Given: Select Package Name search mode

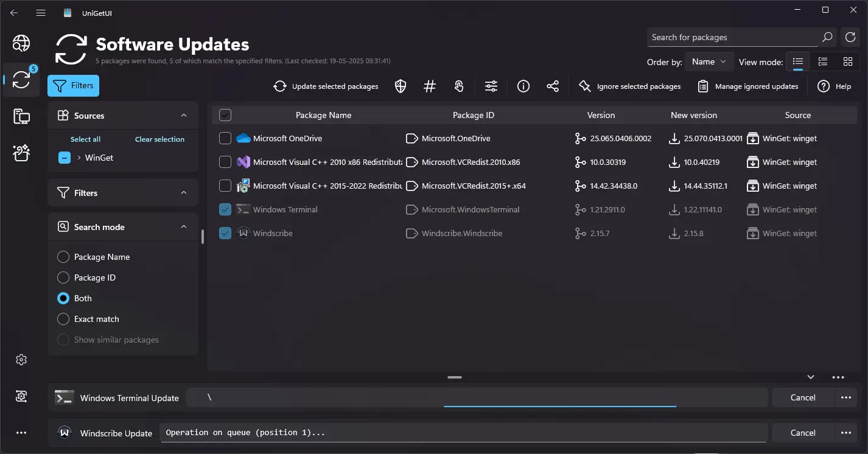Looking at the screenshot, I should click(x=63, y=257).
